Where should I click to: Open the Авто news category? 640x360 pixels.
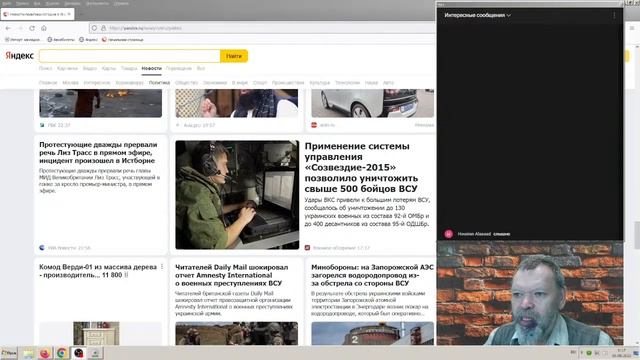[x=388, y=83]
